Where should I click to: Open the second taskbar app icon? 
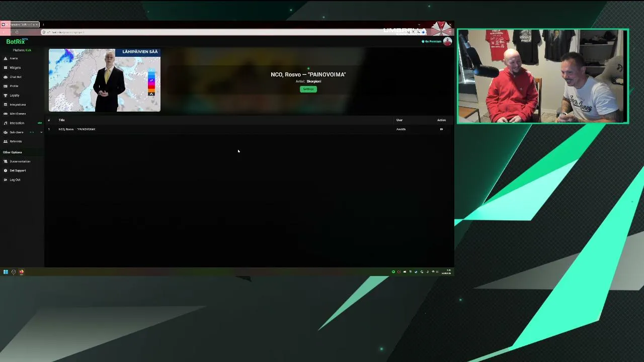click(x=14, y=272)
